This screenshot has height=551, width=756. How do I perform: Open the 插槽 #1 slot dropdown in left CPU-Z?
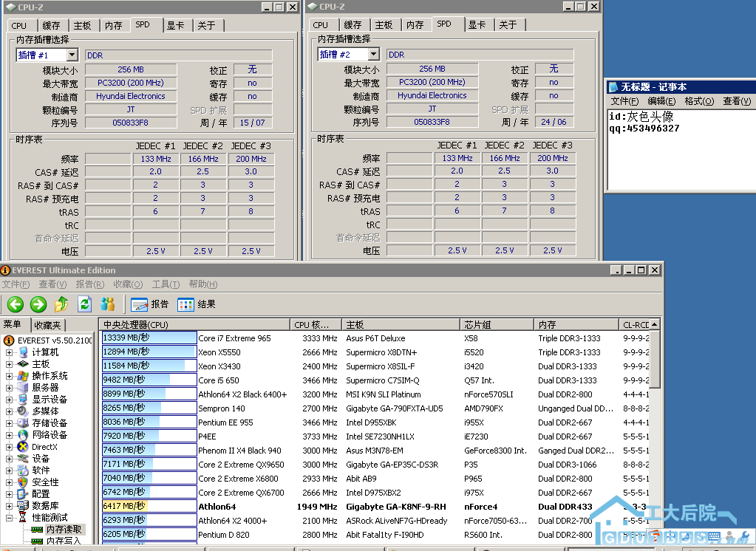[x=72, y=55]
